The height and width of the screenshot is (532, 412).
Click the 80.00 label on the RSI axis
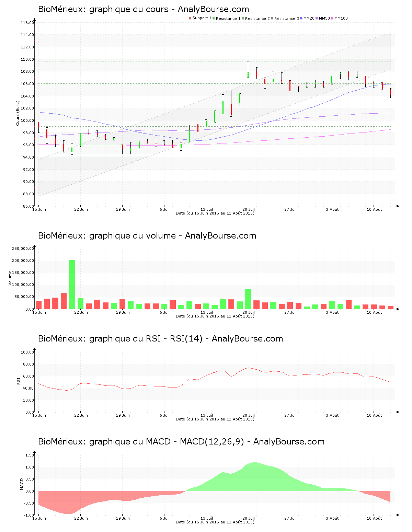[x=28, y=364]
